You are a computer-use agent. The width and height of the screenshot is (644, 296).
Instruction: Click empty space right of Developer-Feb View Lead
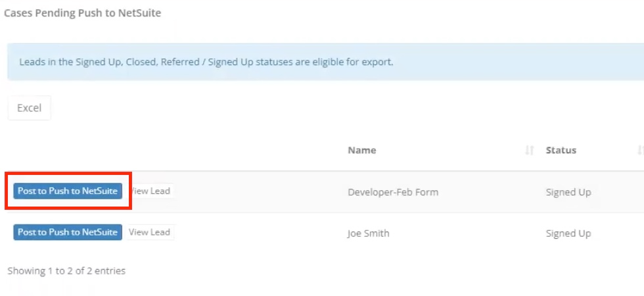(259, 192)
